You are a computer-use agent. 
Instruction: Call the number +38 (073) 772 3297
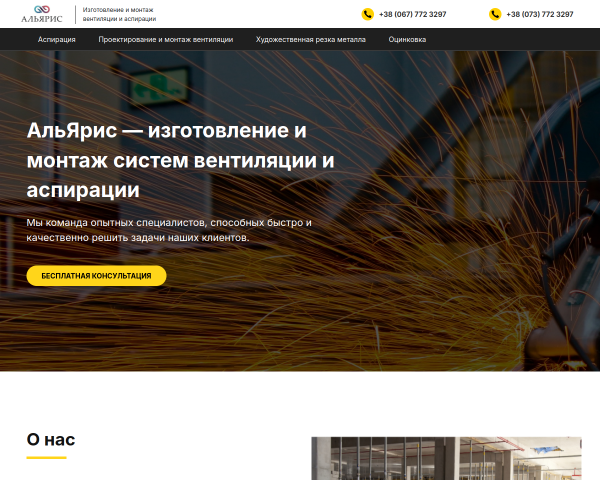(540, 14)
